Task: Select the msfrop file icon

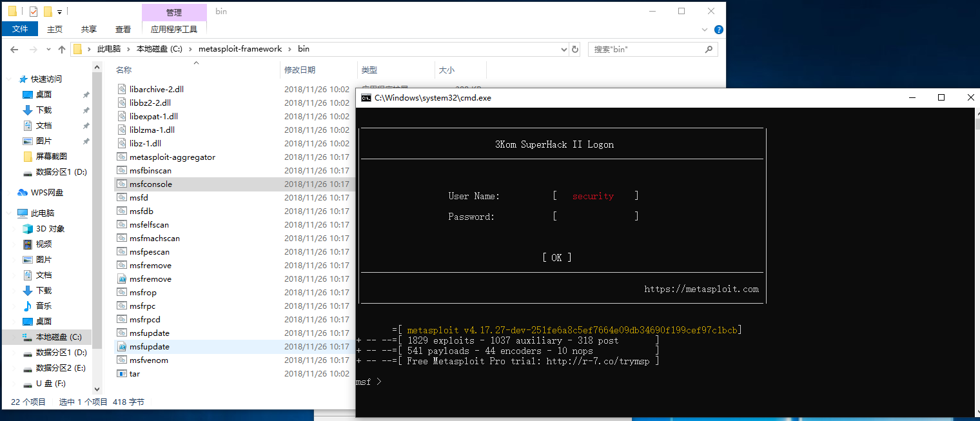Action: 122,292
